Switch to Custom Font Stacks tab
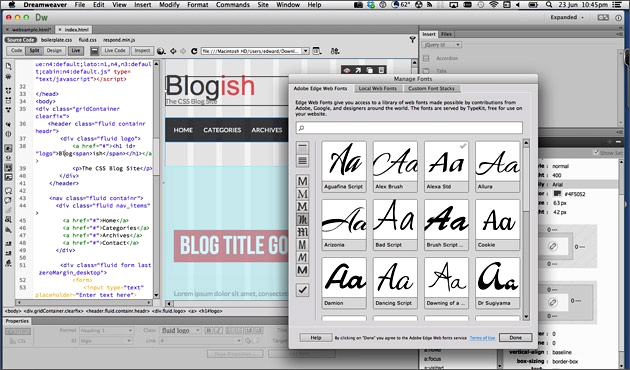Viewport: 630px width, 370px height. [x=431, y=88]
